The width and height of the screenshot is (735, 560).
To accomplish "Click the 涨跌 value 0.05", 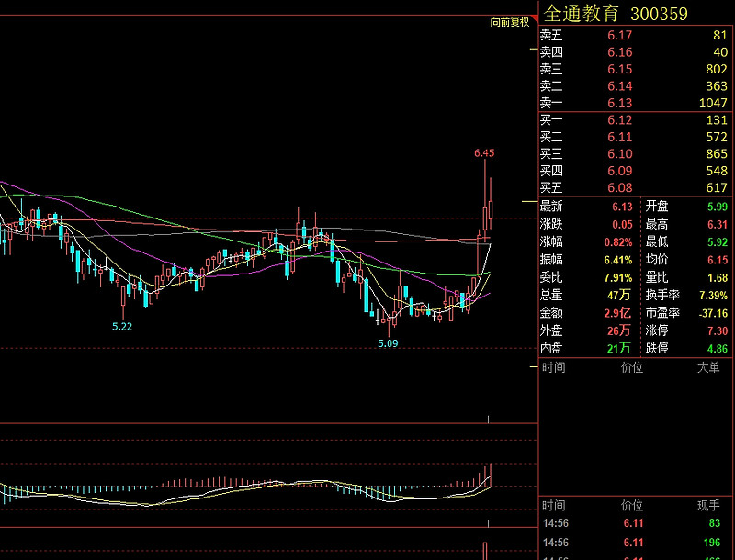I will 622,224.
